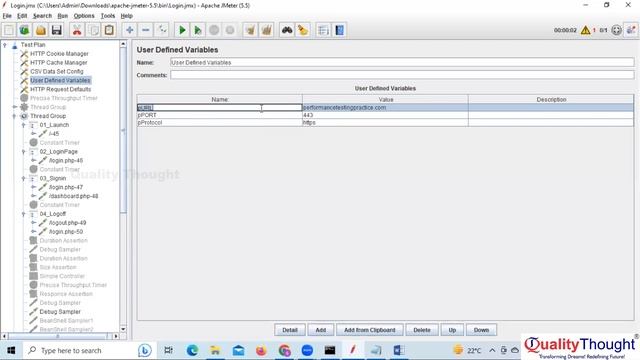Save the test plan with disk icon
640x360 pixels.
(57, 30)
